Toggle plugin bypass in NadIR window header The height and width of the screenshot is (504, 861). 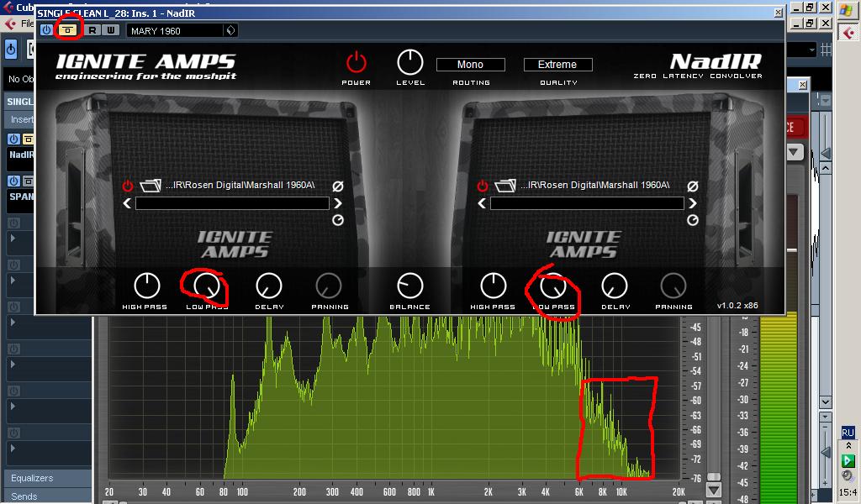pyautogui.click(x=47, y=30)
